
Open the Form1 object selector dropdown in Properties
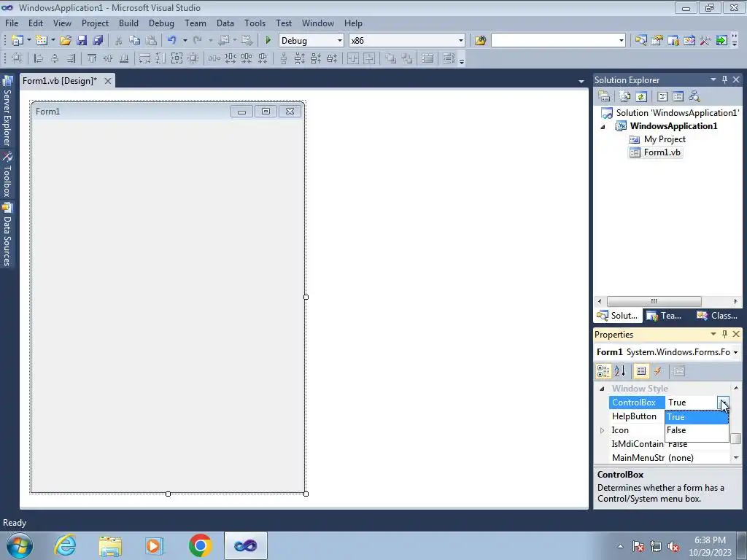tap(735, 352)
